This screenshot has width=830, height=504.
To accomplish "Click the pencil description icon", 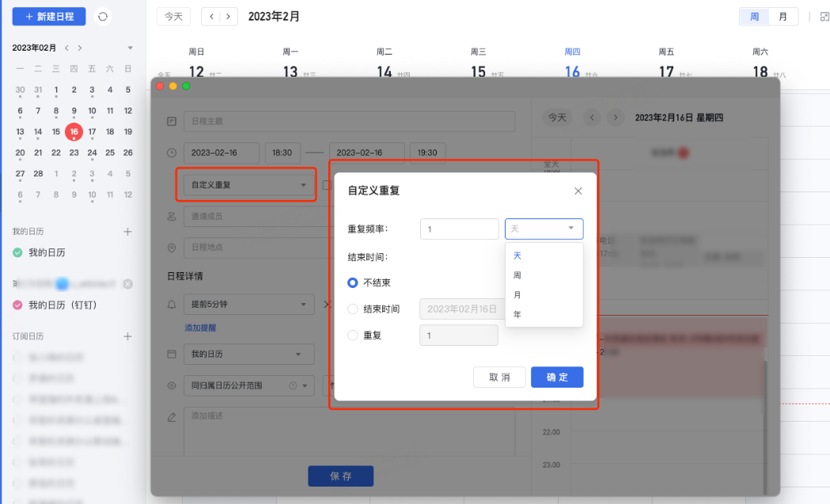I will [172, 417].
